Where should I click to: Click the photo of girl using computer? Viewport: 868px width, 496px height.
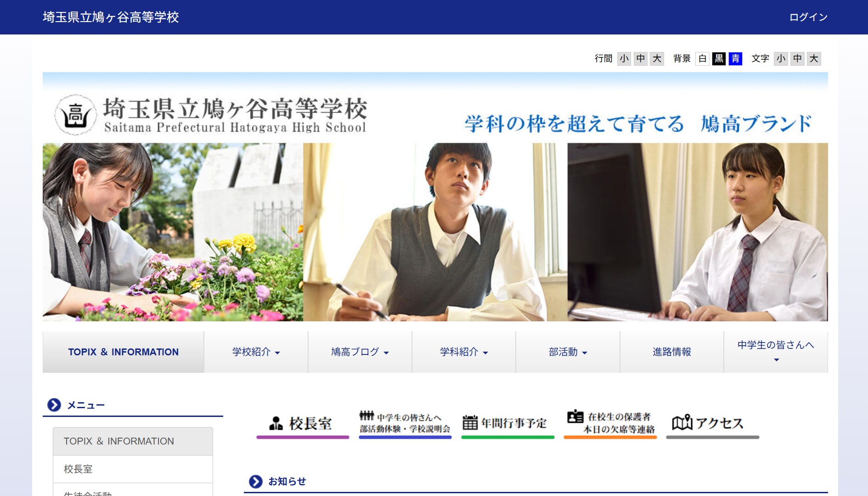pyautogui.click(x=698, y=232)
